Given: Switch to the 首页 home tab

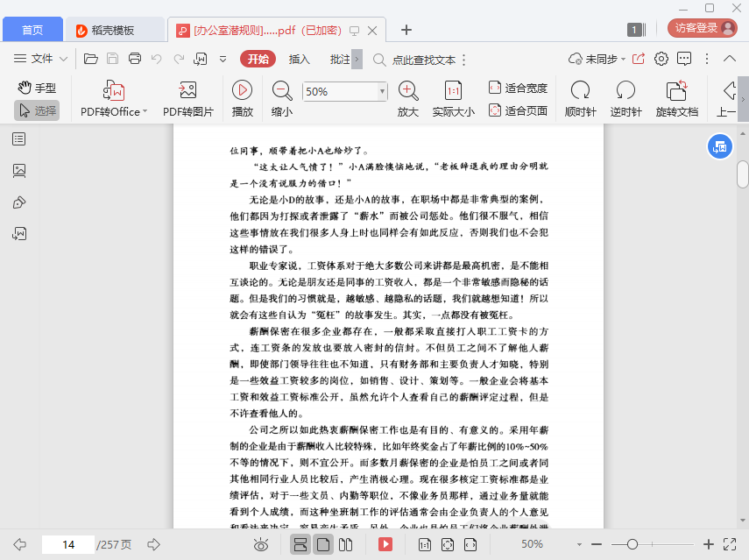Looking at the screenshot, I should (32, 30).
